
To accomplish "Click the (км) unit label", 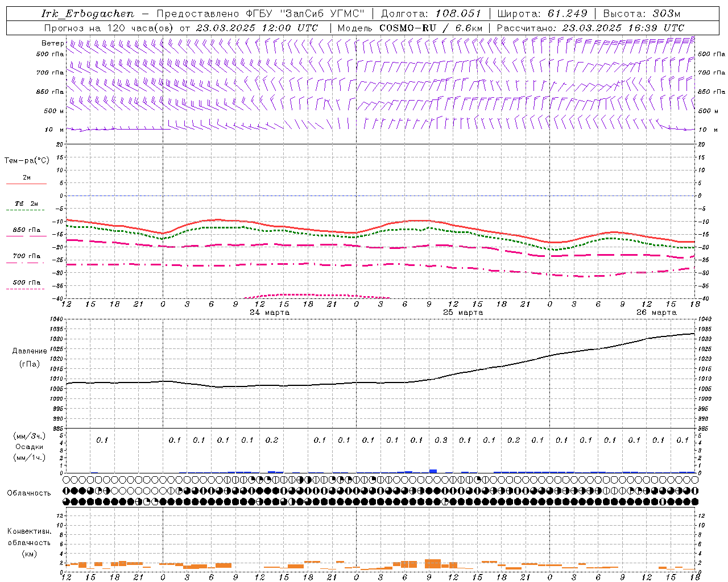I will pos(29,554).
